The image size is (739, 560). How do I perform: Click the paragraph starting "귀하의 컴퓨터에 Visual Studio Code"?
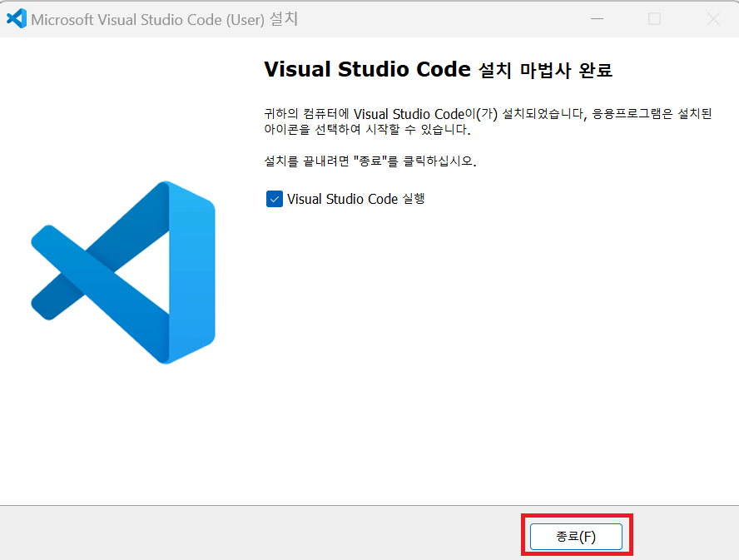point(488,121)
